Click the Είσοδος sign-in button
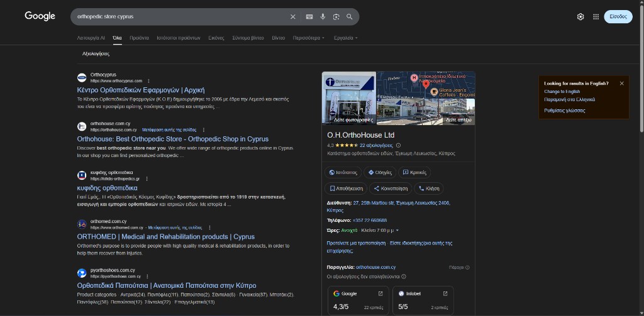644x316 pixels. click(618, 17)
